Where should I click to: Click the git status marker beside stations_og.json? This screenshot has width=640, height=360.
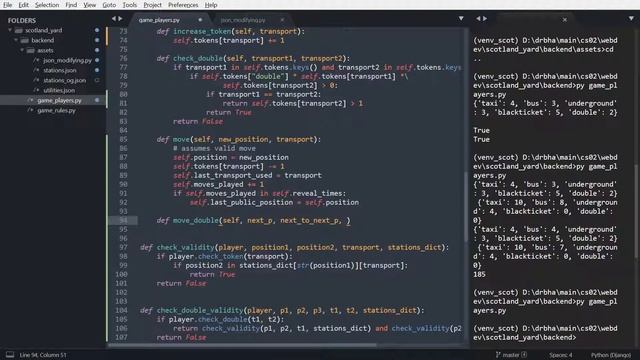pos(97,80)
